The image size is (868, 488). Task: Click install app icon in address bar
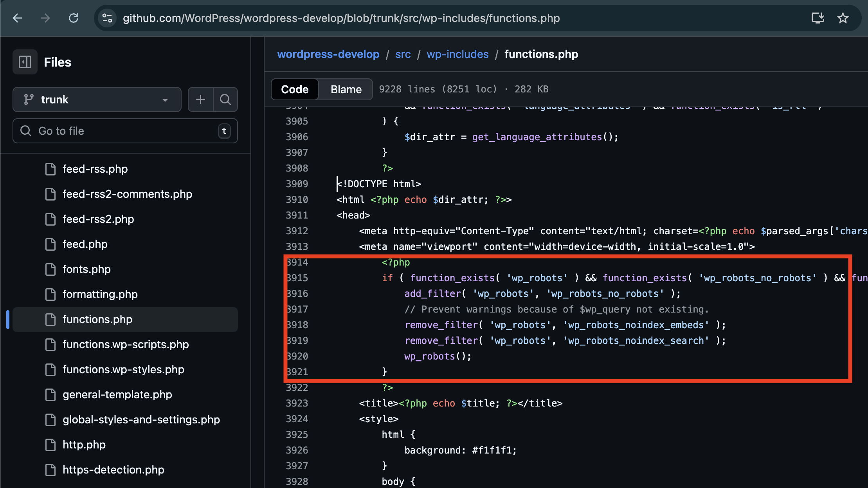(818, 18)
